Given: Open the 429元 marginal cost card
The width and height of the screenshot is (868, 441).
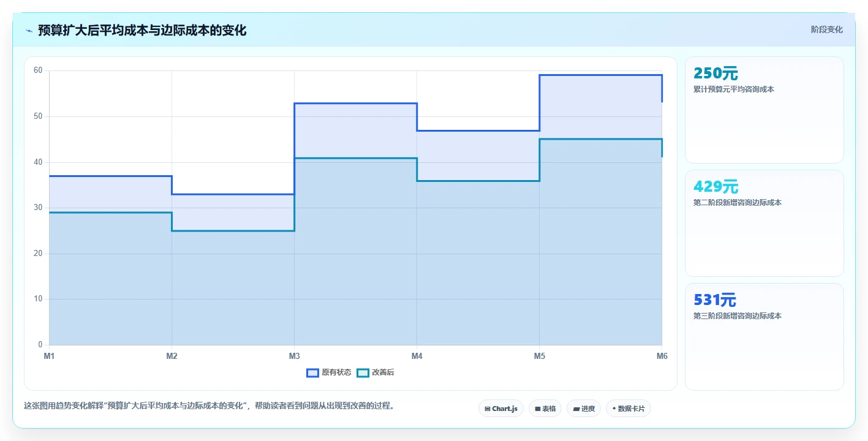Looking at the screenshot, I should [764, 224].
